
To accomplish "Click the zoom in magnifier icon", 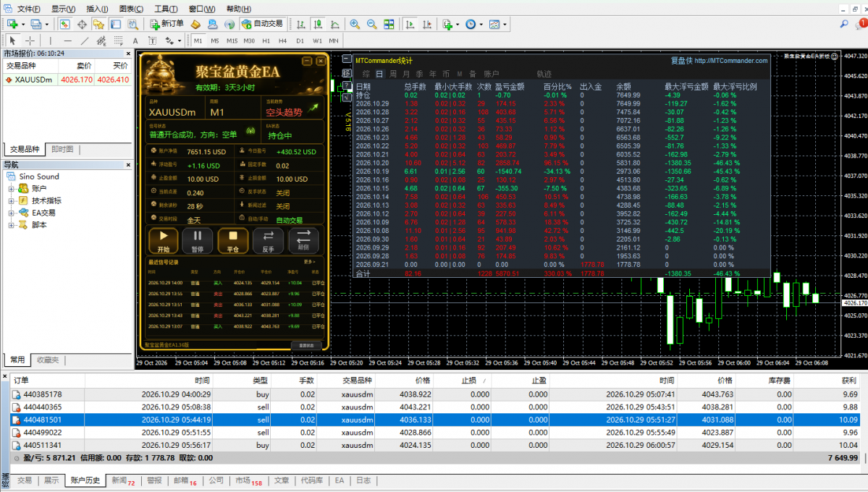I will coord(355,24).
